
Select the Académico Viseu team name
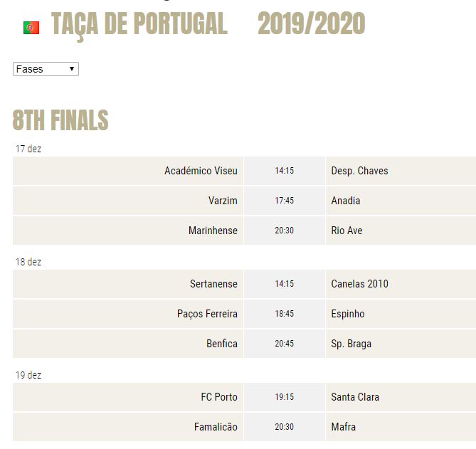(201, 171)
